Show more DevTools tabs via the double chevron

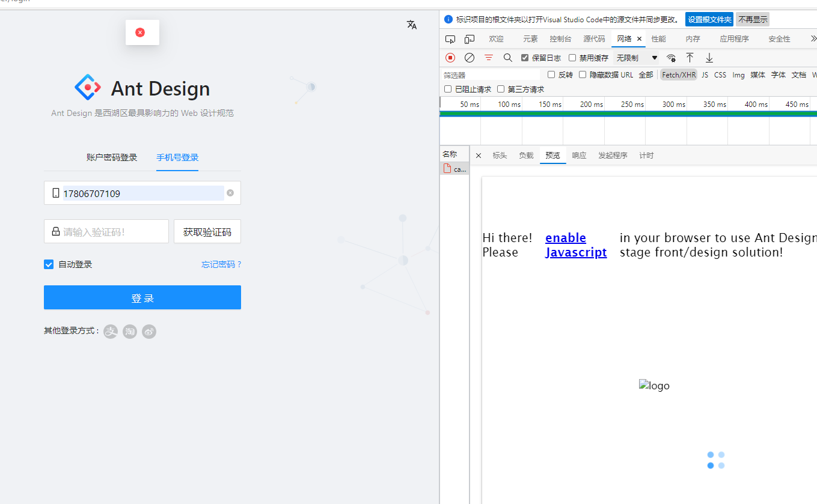813,38
